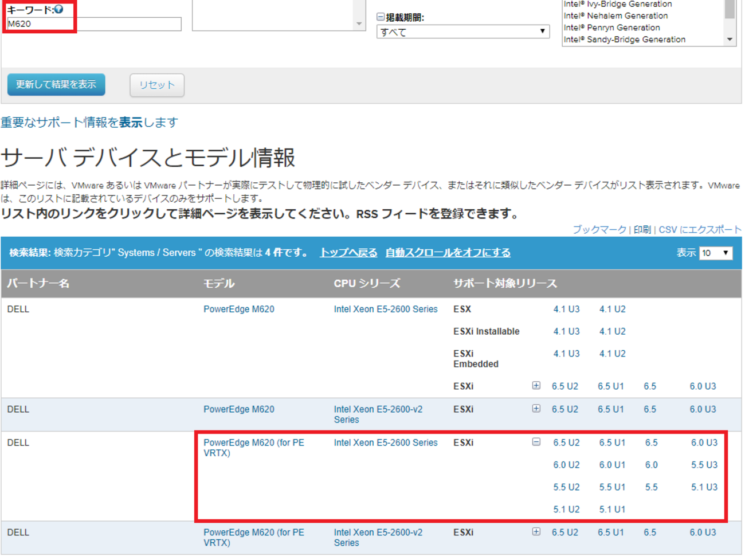The height and width of the screenshot is (560, 745).
Task: Select Intel Nehalem Generation in list
Action: (x=615, y=16)
